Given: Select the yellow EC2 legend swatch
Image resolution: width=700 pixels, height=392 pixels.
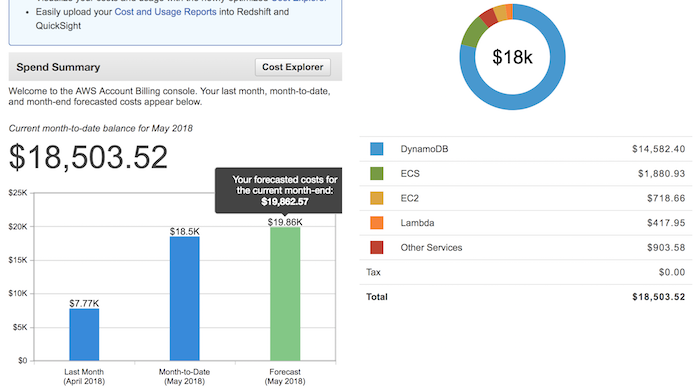Looking at the screenshot, I should click(x=376, y=198).
